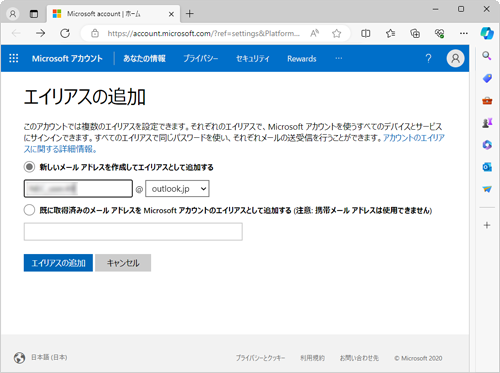Image resolution: width=500 pixels, height=373 pixels.
Task: Maximize the Edge browser window
Action: pyautogui.click(x=461, y=9)
